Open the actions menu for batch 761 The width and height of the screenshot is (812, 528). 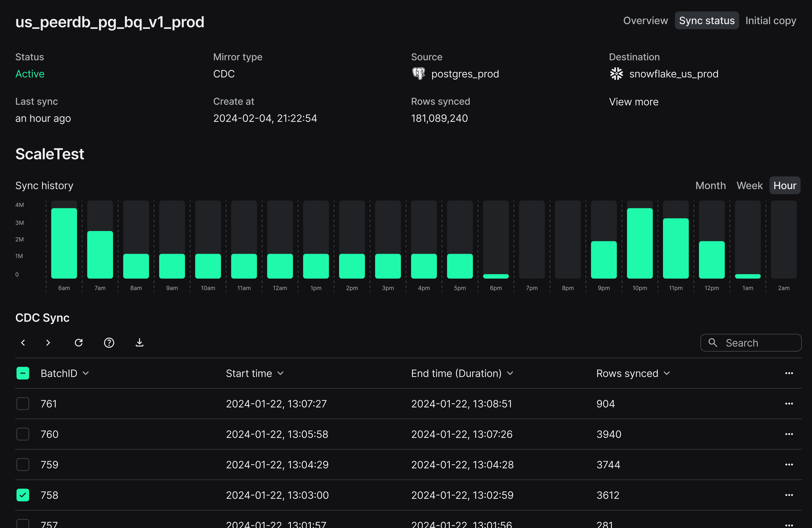(x=789, y=404)
